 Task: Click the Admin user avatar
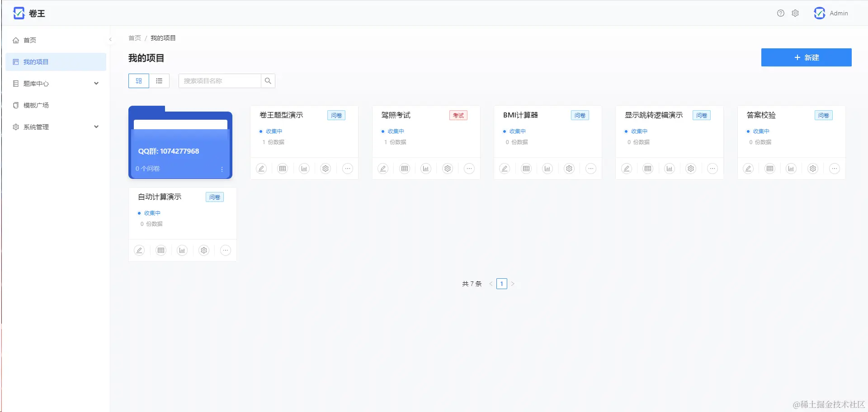click(820, 13)
